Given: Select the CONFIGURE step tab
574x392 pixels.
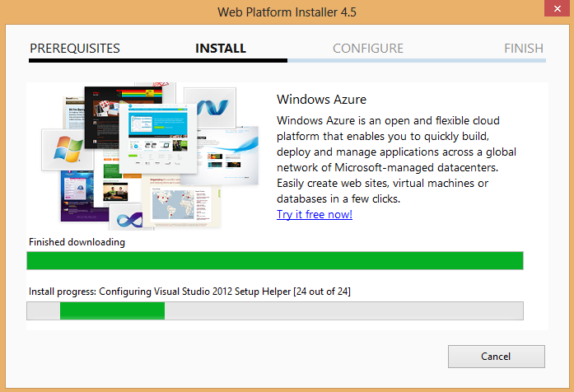Looking at the screenshot, I should 368,49.
